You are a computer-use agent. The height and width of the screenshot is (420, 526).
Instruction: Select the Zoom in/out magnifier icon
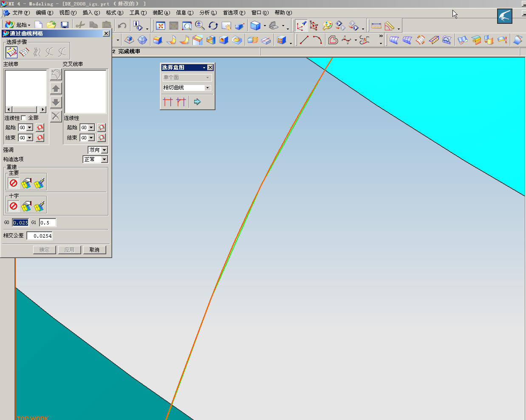[x=200, y=26]
